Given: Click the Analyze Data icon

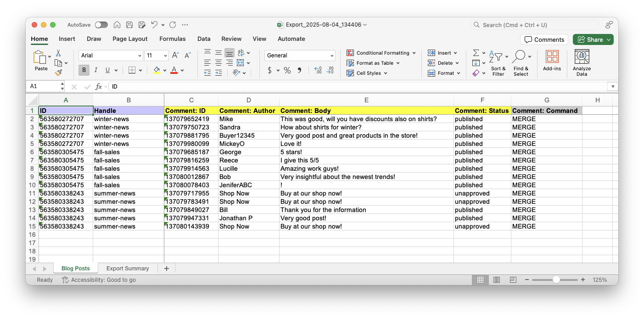Looking at the screenshot, I should click(582, 57).
